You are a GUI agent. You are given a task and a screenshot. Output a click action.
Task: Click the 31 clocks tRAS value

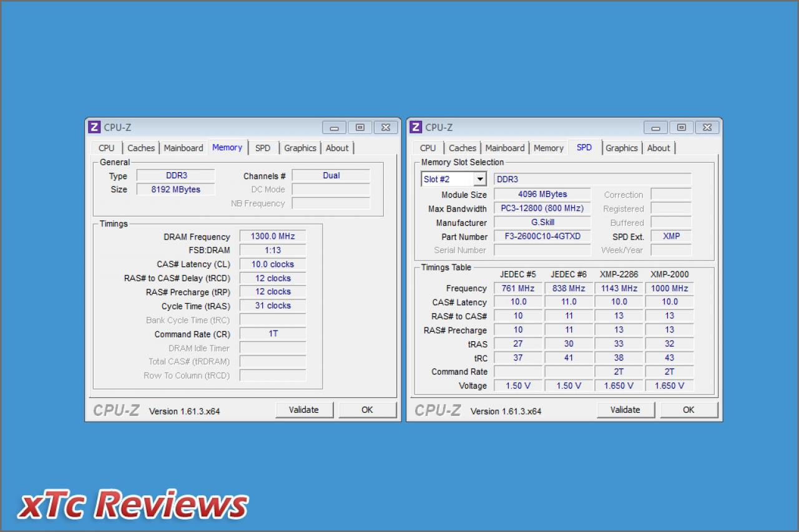pyautogui.click(x=273, y=306)
